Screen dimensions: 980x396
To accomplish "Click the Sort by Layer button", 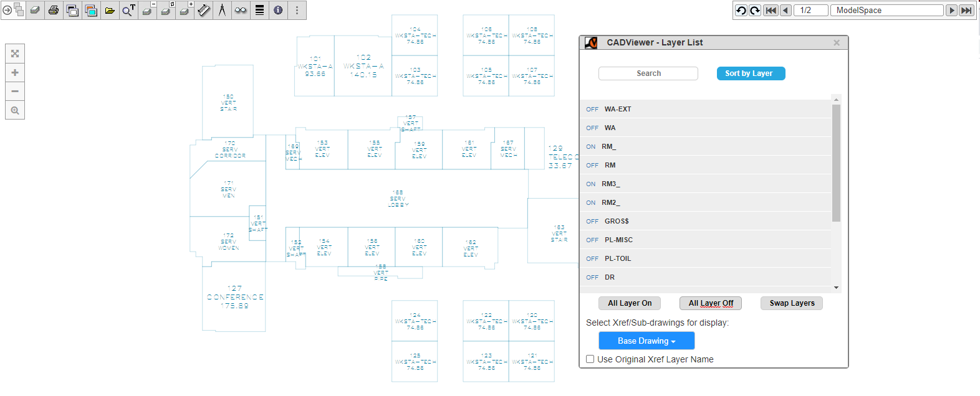I will point(748,73).
